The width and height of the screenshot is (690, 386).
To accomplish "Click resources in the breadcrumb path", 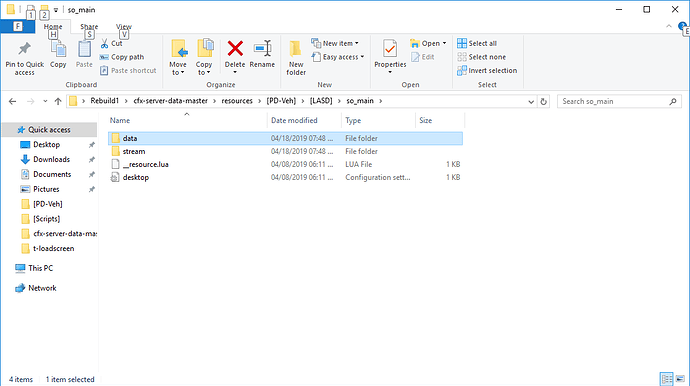I will (237, 101).
